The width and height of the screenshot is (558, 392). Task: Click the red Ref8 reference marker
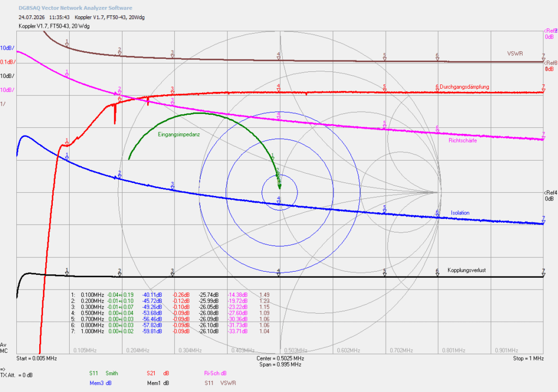coord(551,66)
